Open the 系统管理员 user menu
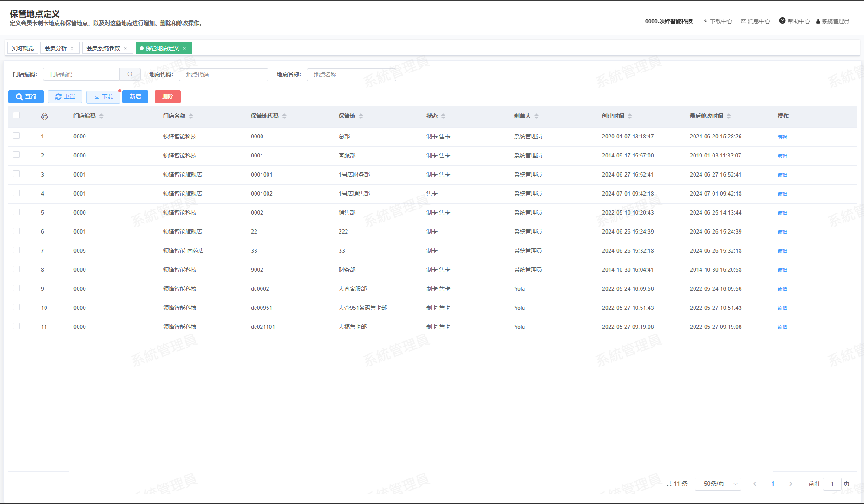 [832, 21]
